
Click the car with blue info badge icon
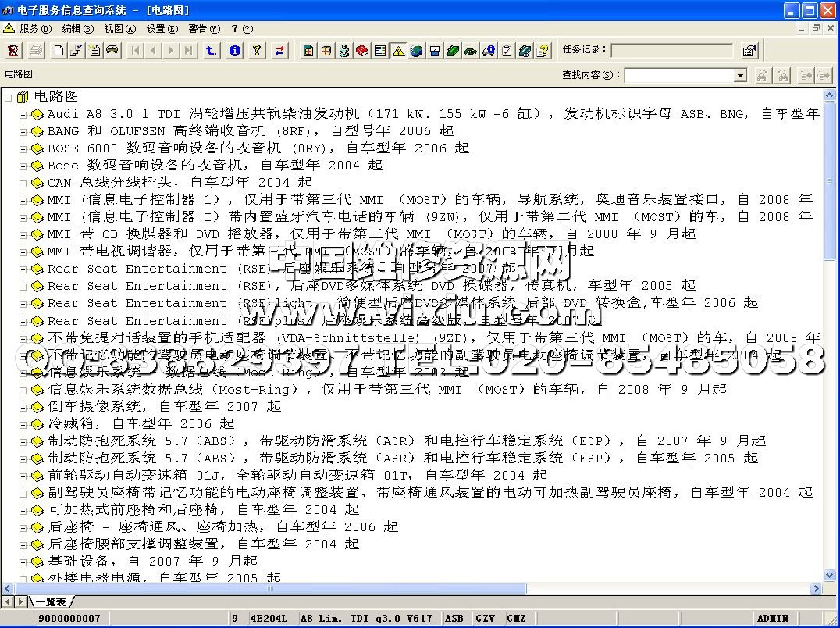489,51
